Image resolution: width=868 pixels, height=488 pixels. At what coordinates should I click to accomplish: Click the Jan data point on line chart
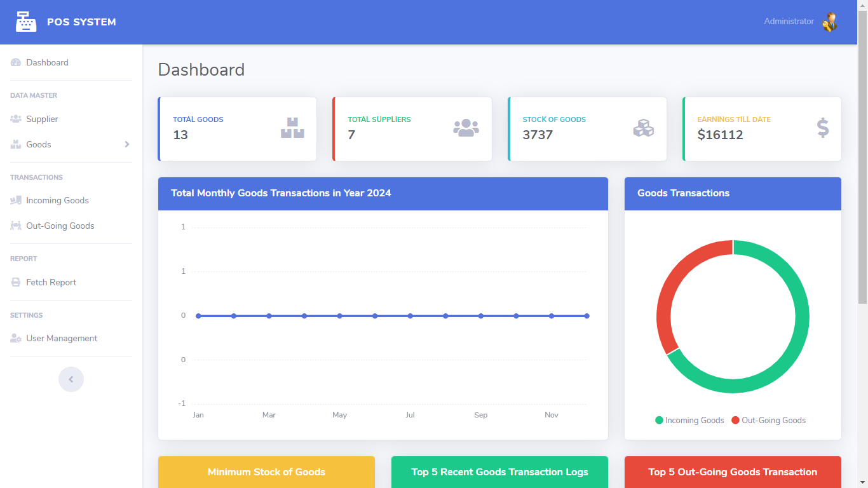click(x=198, y=316)
